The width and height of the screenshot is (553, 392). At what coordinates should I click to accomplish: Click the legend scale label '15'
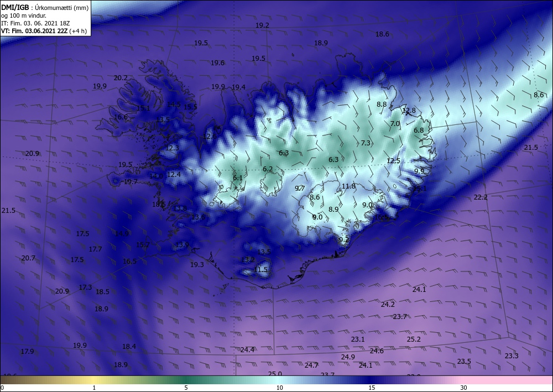(x=372, y=388)
